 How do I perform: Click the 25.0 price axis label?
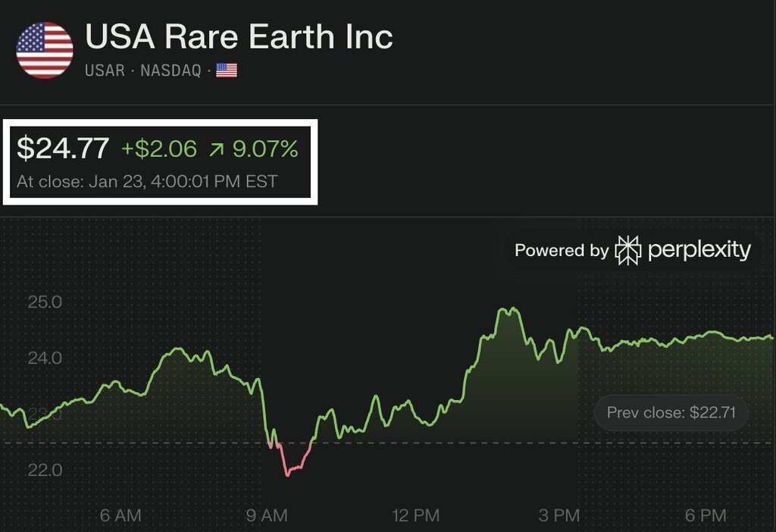45,302
